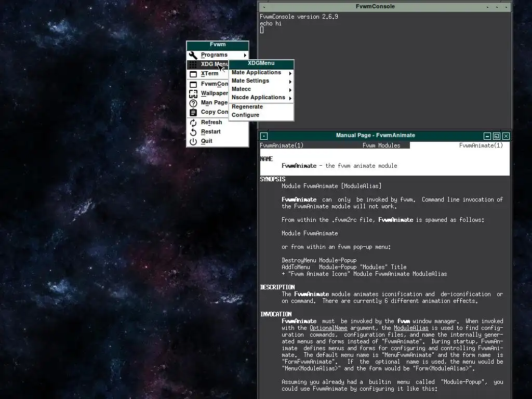Viewport: 532px width, 399px height.
Task: Click the Restart arrow icon
Action: (x=193, y=132)
